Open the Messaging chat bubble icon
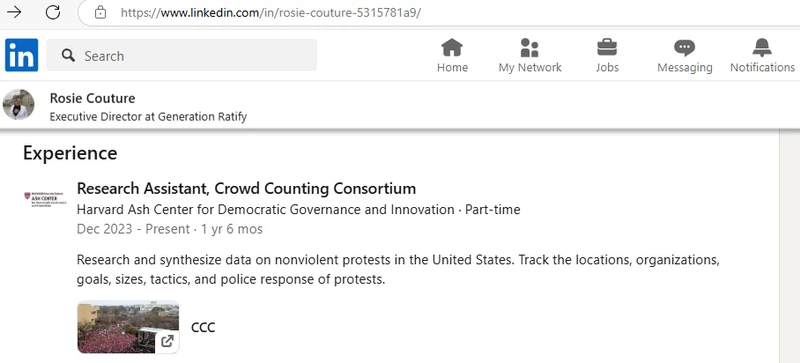 (684, 48)
